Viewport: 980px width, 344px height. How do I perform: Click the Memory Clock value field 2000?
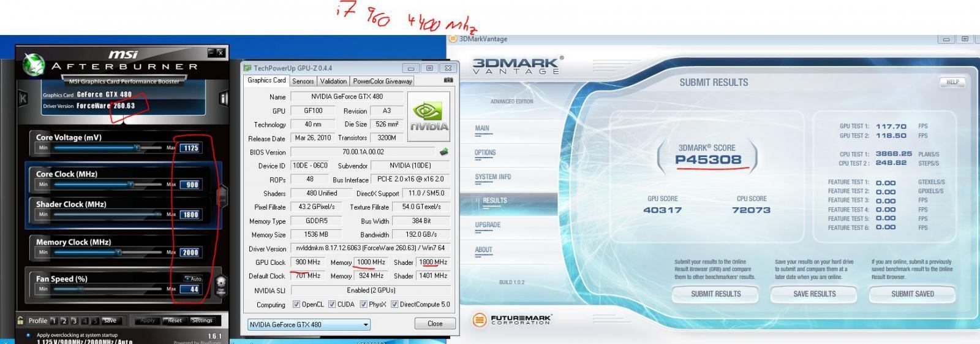point(190,252)
